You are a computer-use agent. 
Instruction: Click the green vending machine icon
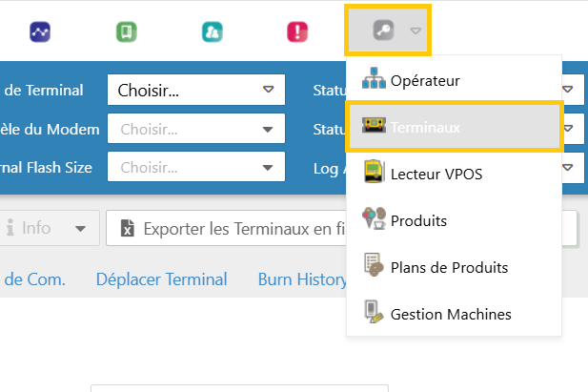click(x=127, y=31)
